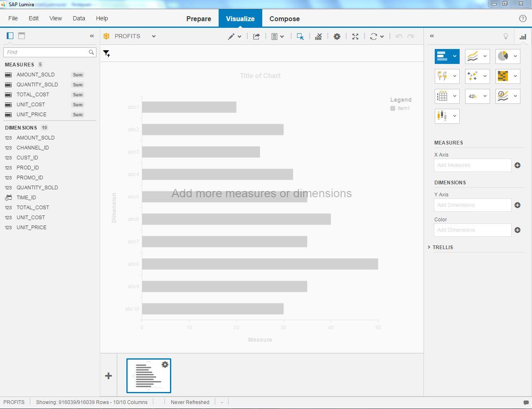Click the lightbulb related visualizations icon
This screenshot has width=532, height=409.
tap(506, 36)
